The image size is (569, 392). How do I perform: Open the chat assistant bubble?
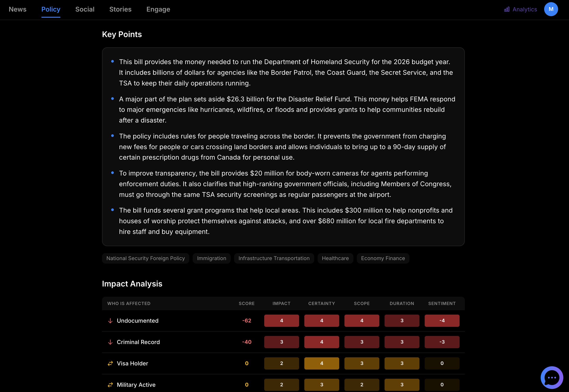(x=551, y=378)
